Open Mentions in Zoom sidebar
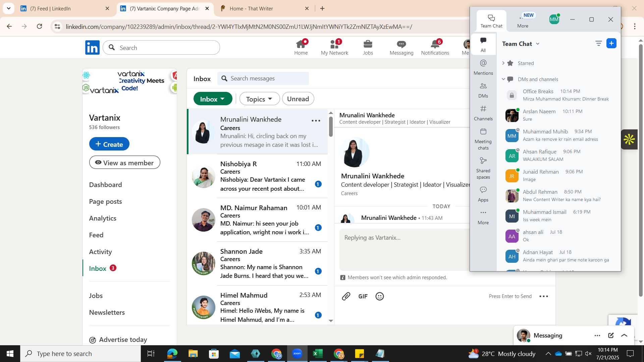The image size is (644, 362). pos(483,67)
